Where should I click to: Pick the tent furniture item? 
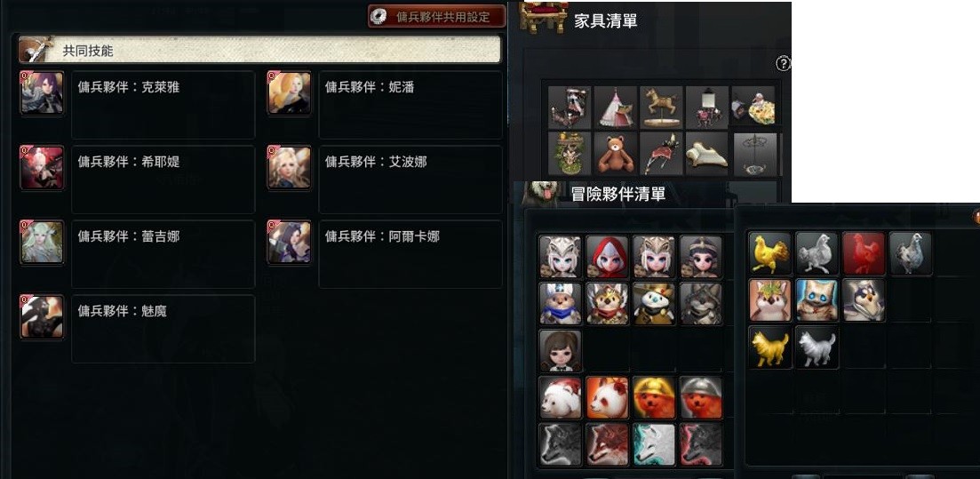pyautogui.click(x=616, y=107)
